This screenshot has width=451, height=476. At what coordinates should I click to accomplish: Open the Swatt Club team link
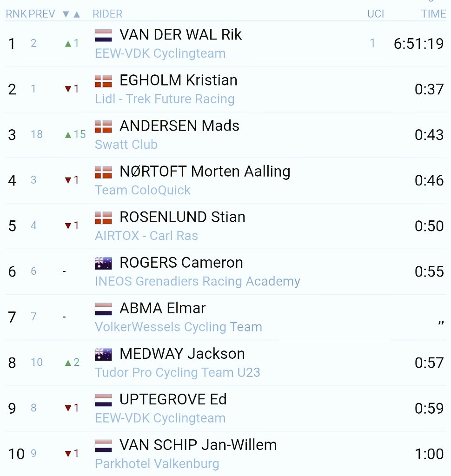126,145
